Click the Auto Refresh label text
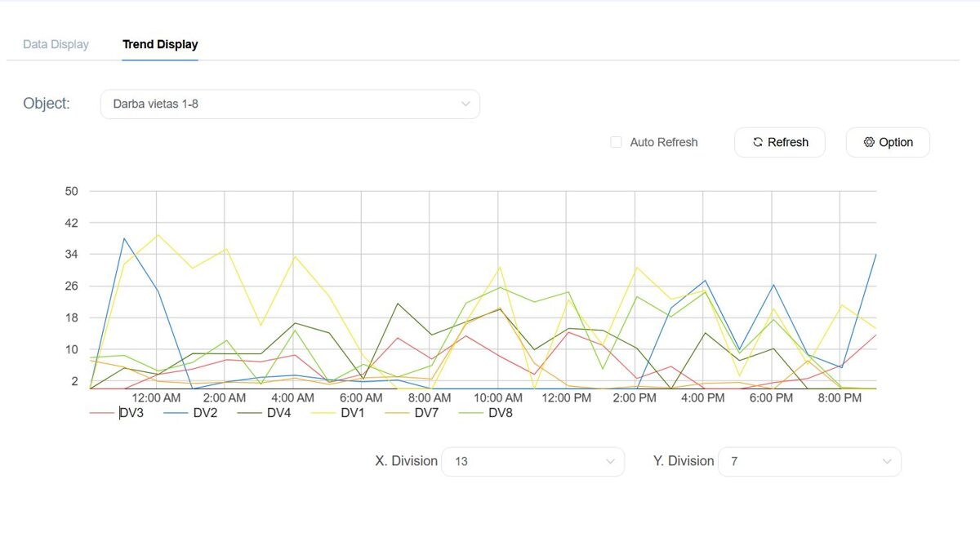The image size is (980, 537). coord(664,142)
